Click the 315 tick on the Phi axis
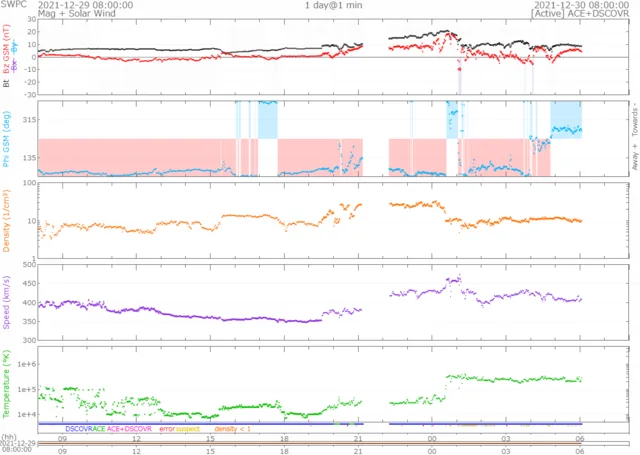The width and height of the screenshot is (640, 455). tap(29, 120)
